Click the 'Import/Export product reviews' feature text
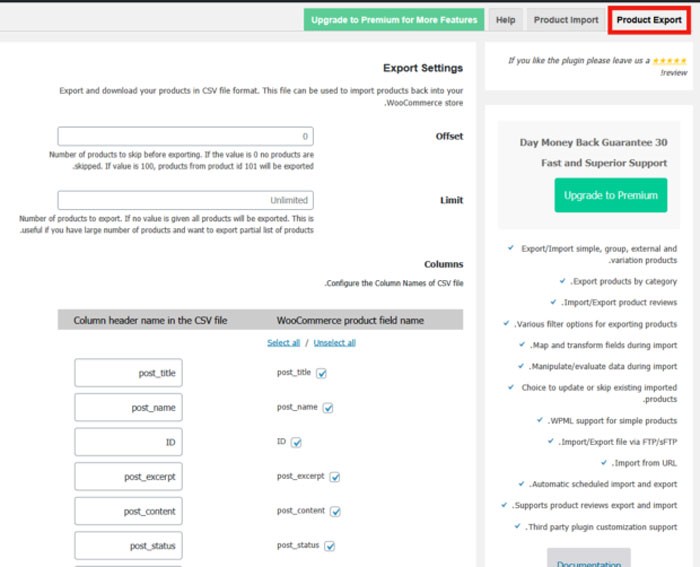The height and width of the screenshot is (567, 700). (619, 302)
